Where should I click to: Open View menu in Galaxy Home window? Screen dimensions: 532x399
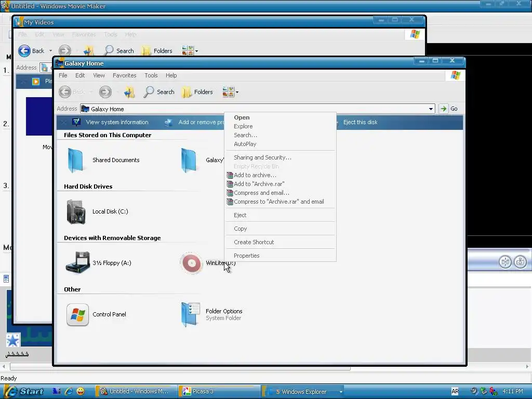point(99,75)
